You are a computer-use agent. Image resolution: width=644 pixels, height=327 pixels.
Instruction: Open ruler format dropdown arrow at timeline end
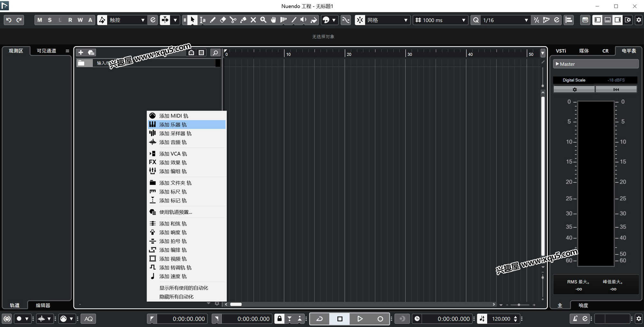click(x=543, y=53)
